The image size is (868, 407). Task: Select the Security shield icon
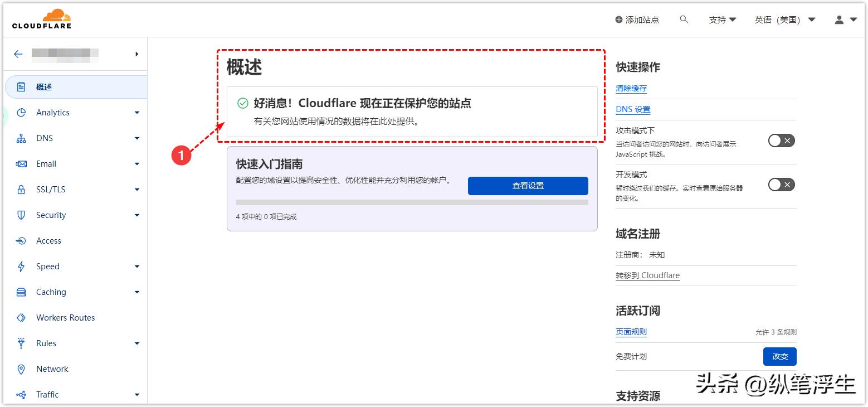[x=21, y=215]
